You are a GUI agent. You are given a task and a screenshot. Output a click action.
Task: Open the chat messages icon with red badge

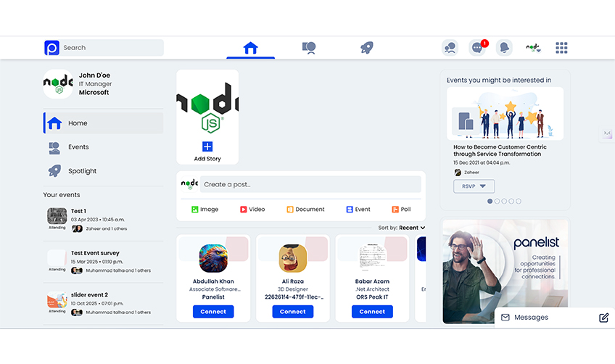pyautogui.click(x=476, y=48)
